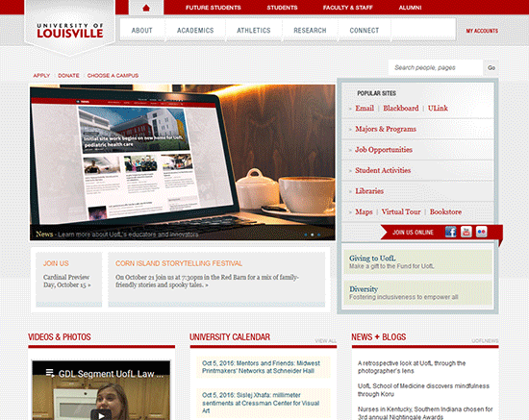Click the Go search button

pos(491,67)
